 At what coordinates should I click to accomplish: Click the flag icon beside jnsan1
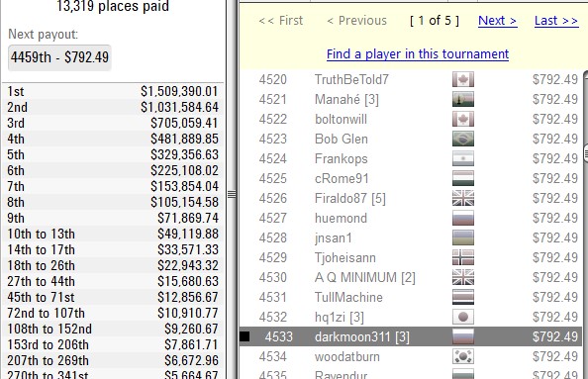point(463,237)
